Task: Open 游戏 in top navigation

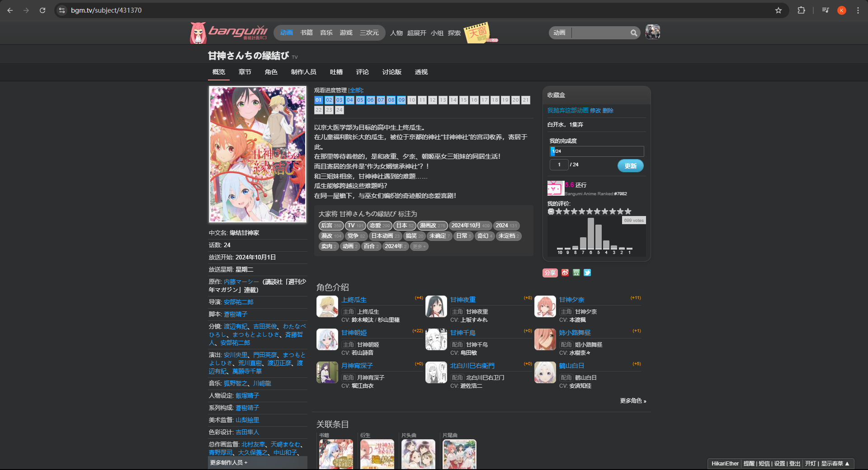Action: click(346, 33)
